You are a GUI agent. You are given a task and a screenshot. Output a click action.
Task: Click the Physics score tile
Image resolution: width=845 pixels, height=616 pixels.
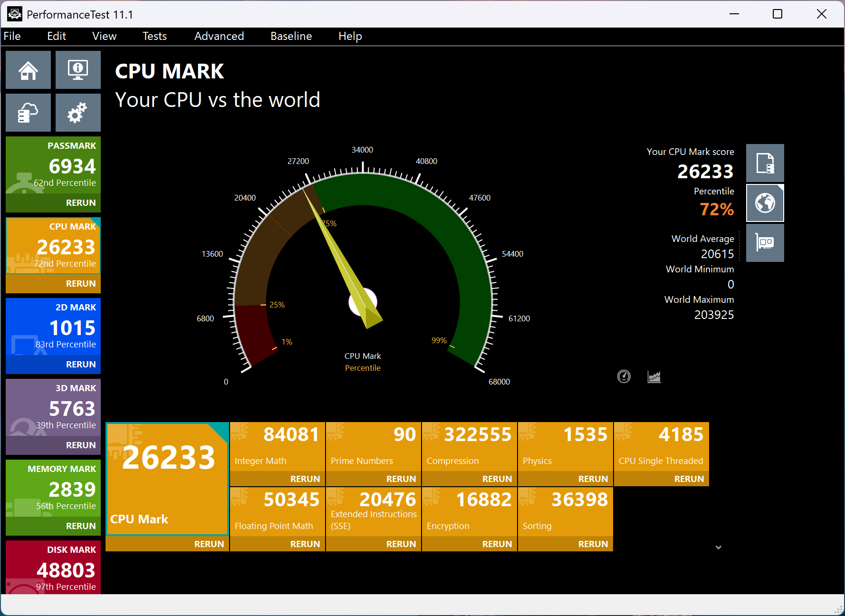click(x=565, y=447)
